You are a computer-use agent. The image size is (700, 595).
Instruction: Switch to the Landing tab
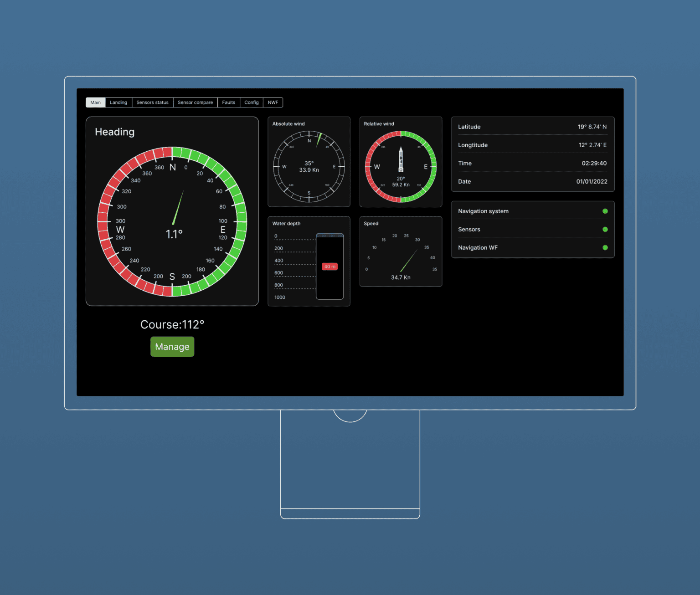click(x=118, y=103)
